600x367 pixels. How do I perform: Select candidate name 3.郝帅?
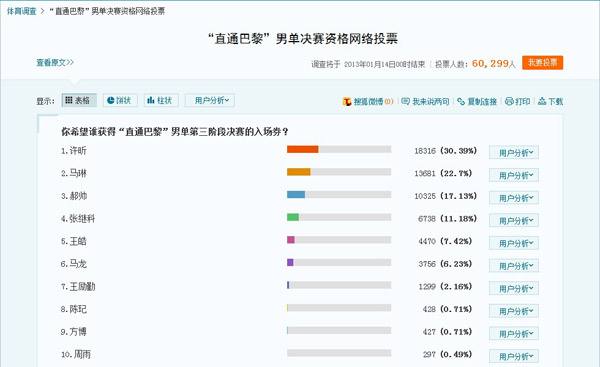(73, 196)
